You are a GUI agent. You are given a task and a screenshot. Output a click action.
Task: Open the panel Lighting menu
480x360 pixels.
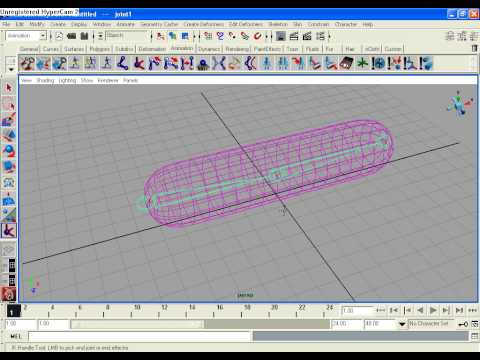(x=67, y=80)
